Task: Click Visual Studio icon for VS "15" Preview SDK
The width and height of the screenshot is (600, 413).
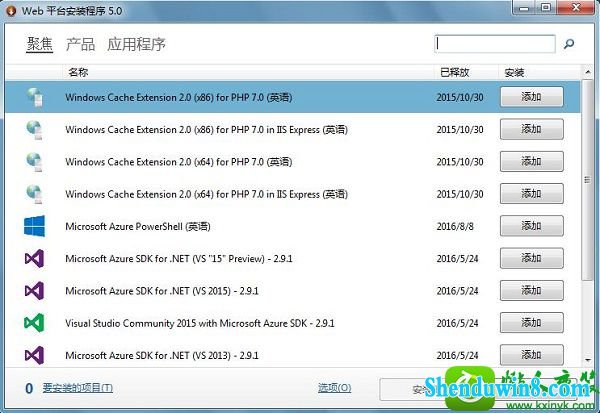Action: coord(34,258)
